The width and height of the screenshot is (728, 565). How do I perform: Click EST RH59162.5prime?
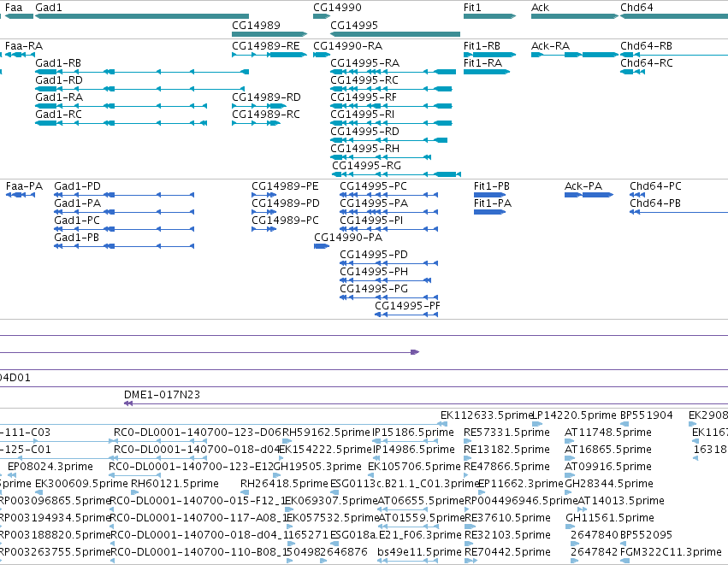tap(326, 433)
